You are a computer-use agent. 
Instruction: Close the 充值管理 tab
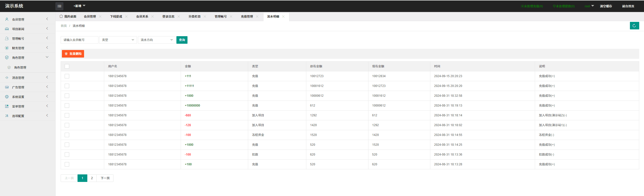[257, 17]
